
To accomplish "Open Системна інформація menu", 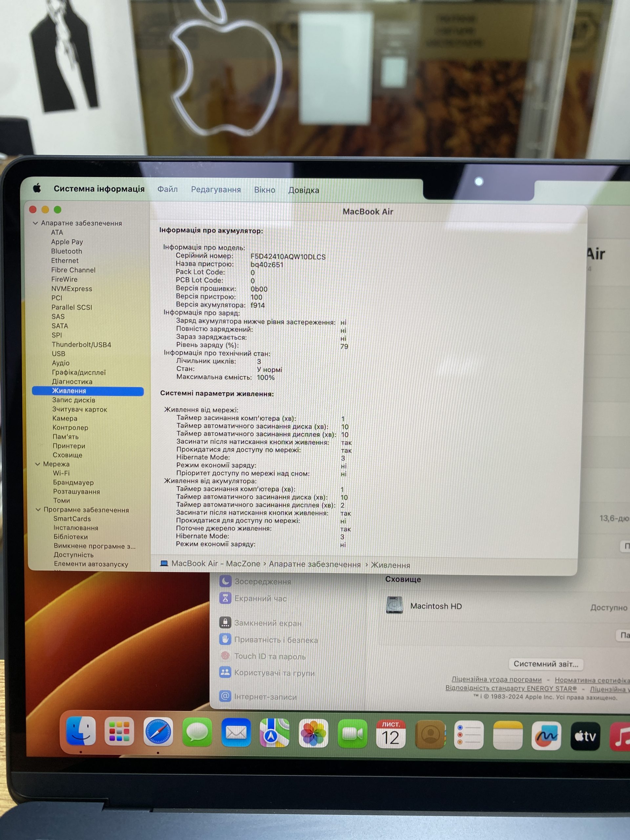I will (x=99, y=189).
